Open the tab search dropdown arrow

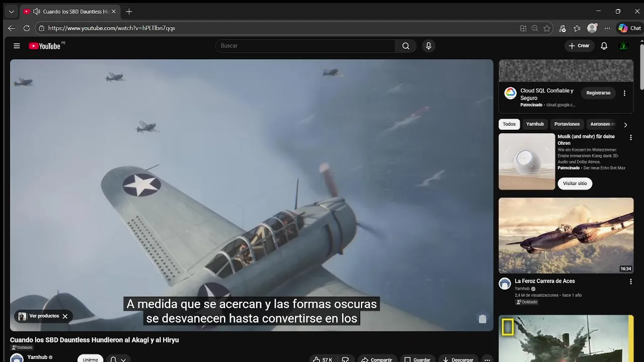coord(11,12)
